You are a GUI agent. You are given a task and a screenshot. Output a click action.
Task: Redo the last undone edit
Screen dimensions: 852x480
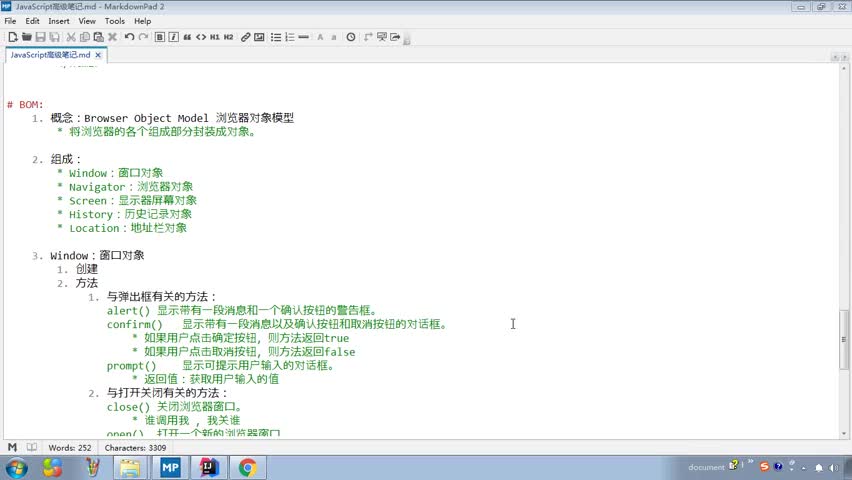pos(143,37)
